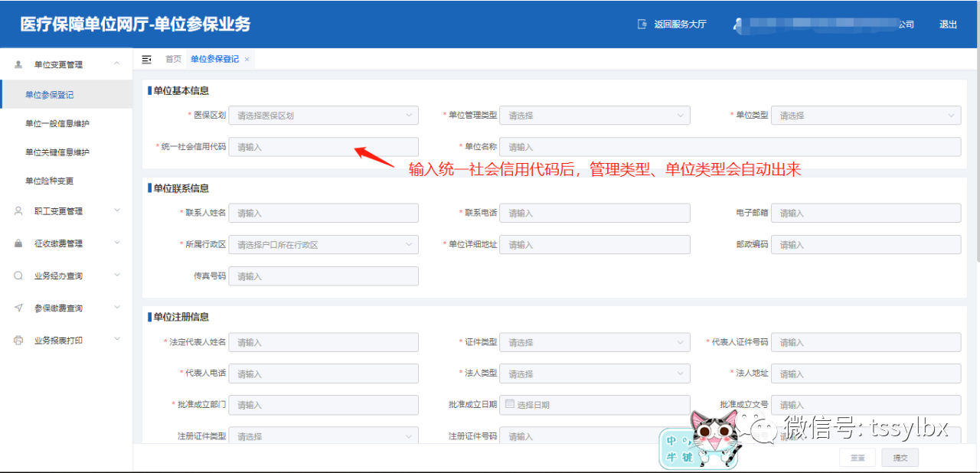Click the 退出 logout link

[x=948, y=24]
